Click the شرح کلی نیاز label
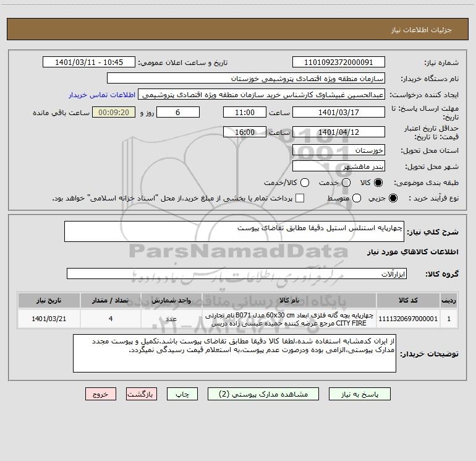This screenshot has width=476, height=461. (x=433, y=232)
